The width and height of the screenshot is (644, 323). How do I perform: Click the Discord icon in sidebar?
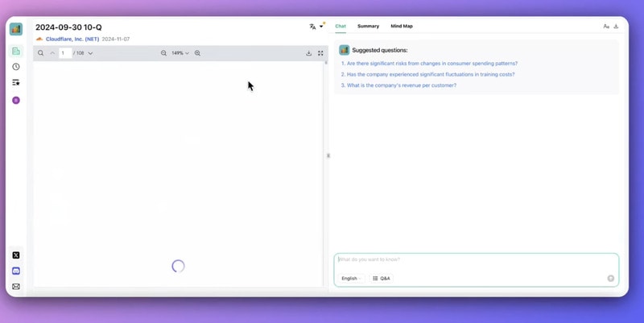(x=16, y=271)
